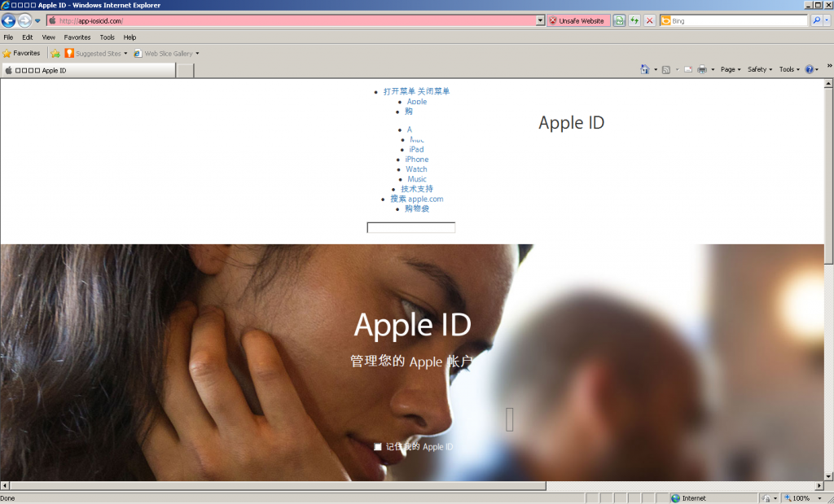Stop loading with the red X icon
Viewport: 834px width, 504px height.
(649, 20)
